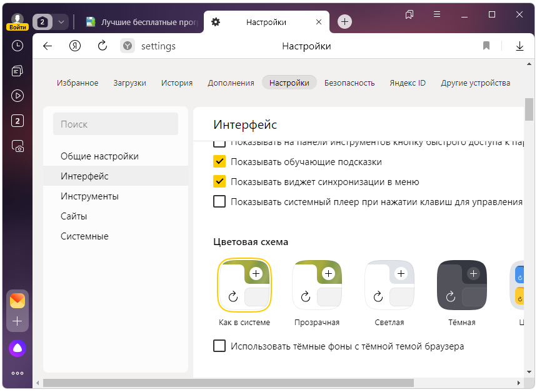Open the history clock icon in sidebar

pyautogui.click(x=18, y=46)
